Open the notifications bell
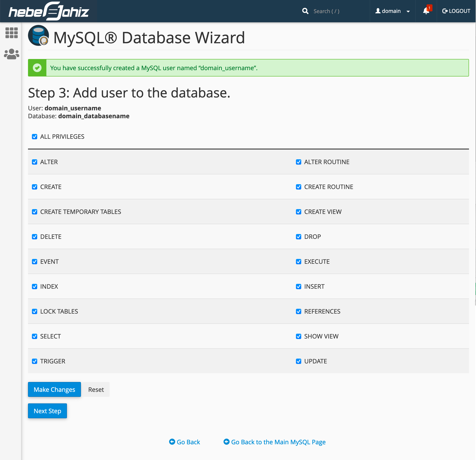This screenshot has width=476, height=460. [426, 11]
